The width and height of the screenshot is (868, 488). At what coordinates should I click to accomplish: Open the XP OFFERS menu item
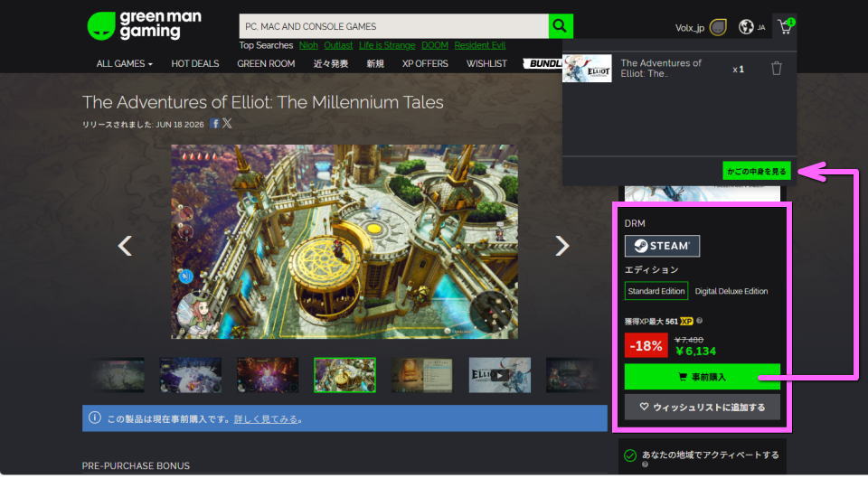[x=425, y=64]
